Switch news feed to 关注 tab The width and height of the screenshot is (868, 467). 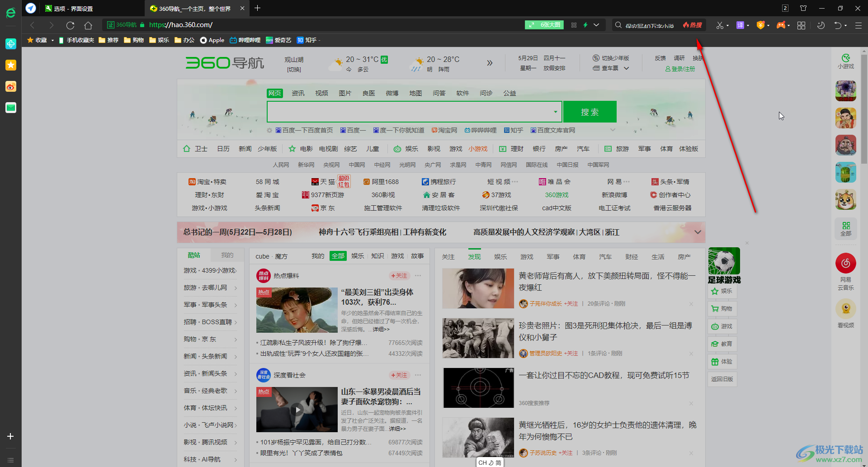click(448, 257)
